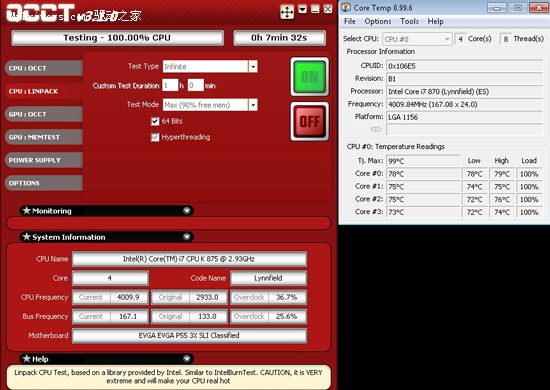Start the test with the green ON button
This screenshot has width=550, height=390.
tap(310, 77)
